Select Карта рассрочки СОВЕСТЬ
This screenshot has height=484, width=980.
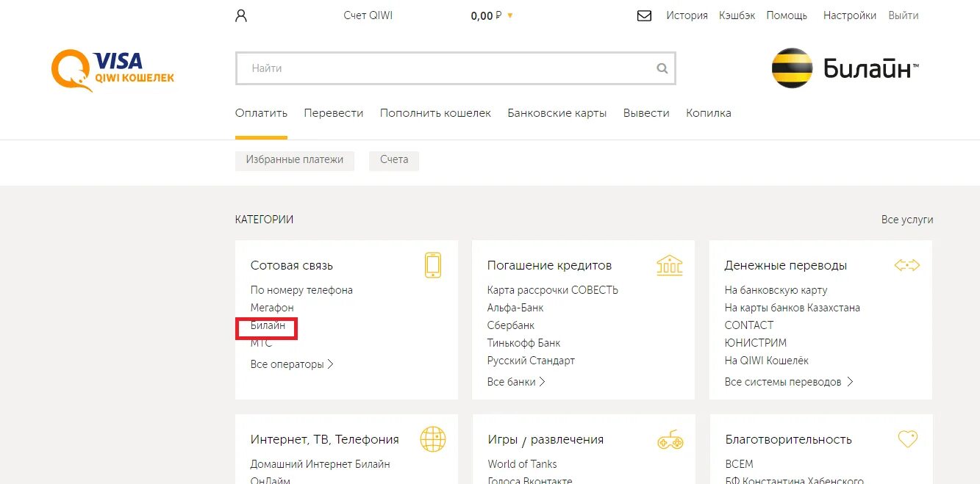tap(553, 290)
